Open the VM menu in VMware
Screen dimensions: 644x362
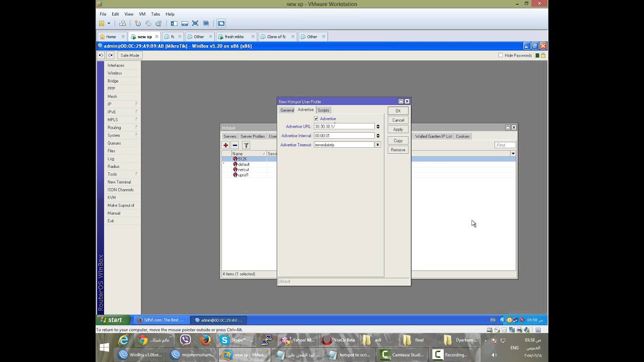[x=142, y=14]
